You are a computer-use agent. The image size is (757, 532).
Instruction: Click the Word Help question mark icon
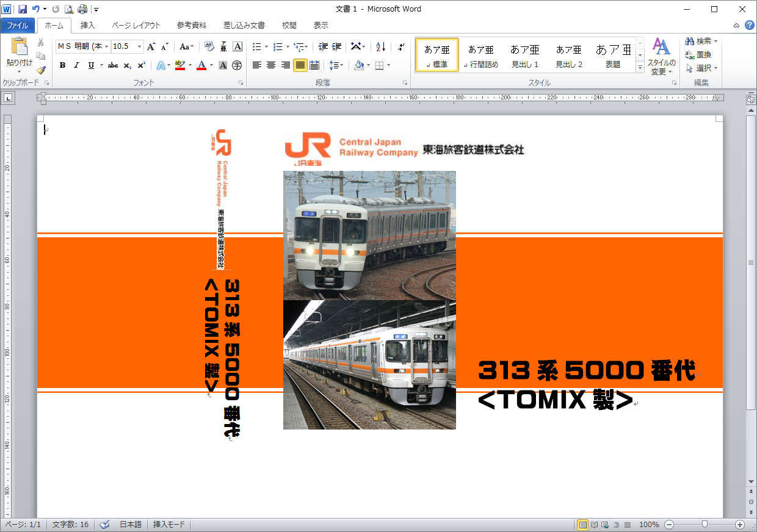point(749,25)
